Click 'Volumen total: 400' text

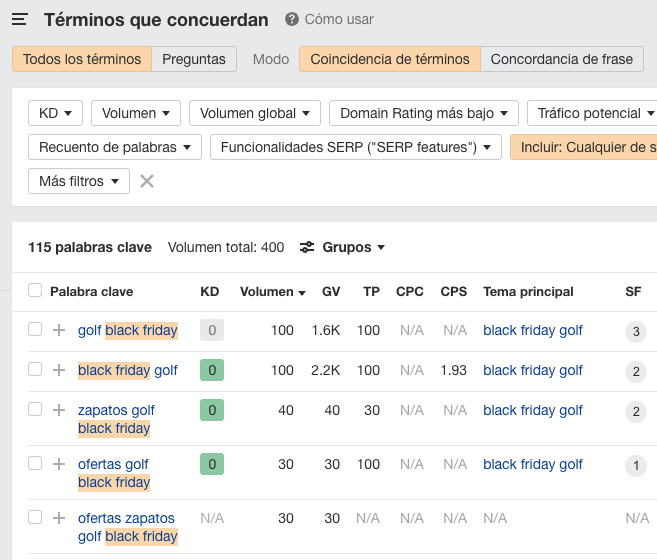pos(226,247)
